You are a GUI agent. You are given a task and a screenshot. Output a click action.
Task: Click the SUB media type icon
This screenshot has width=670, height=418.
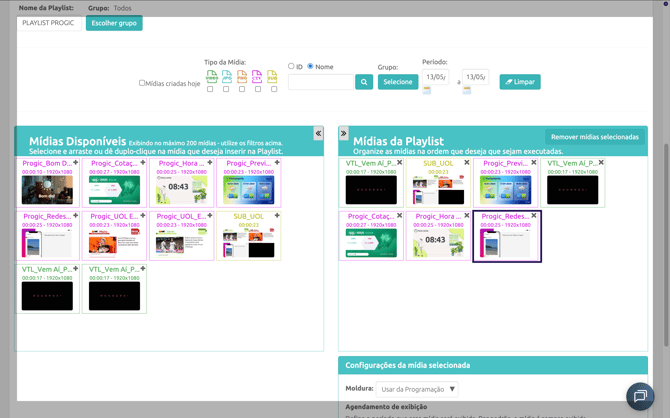coord(272,77)
